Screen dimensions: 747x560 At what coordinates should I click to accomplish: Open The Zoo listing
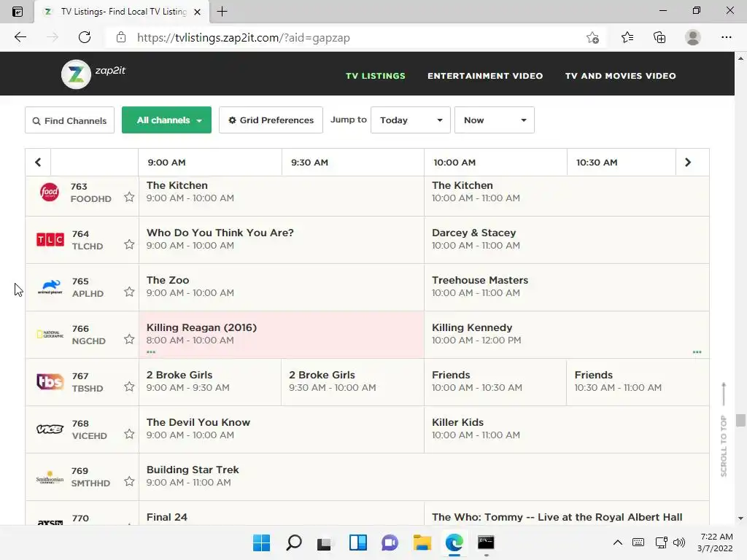coord(281,287)
